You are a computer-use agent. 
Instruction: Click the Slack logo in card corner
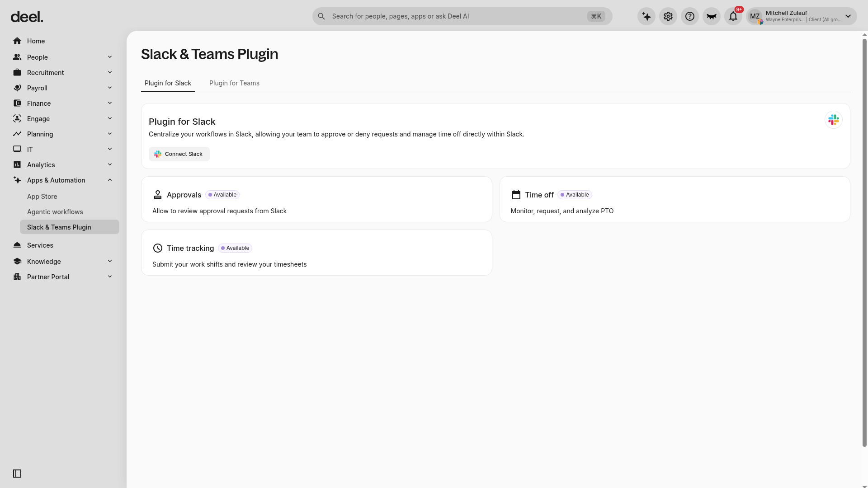pyautogui.click(x=834, y=120)
